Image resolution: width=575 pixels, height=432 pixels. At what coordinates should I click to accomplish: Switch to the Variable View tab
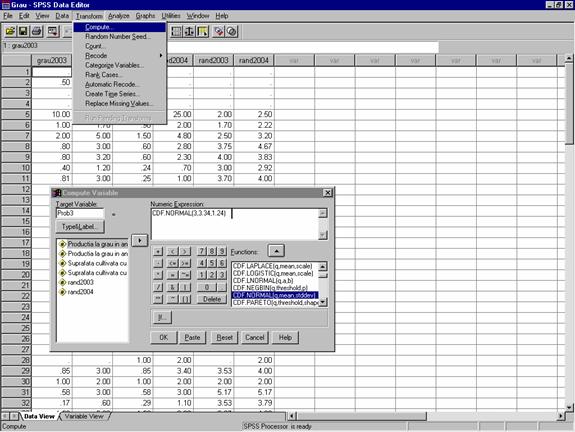84,416
